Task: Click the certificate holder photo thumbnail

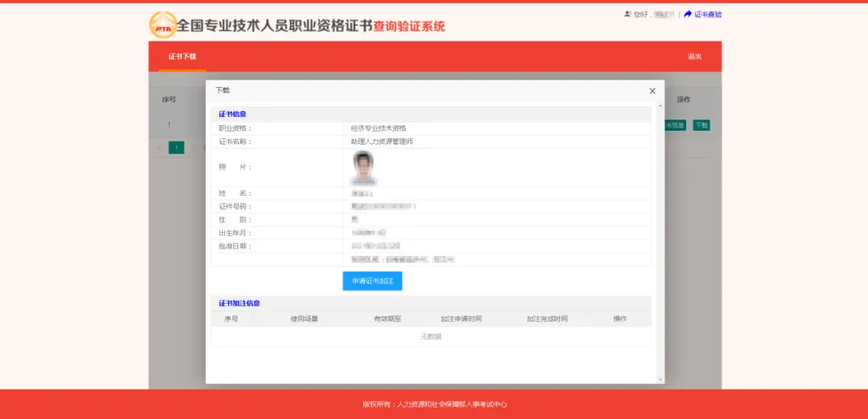Action: pyautogui.click(x=362, y=167)
